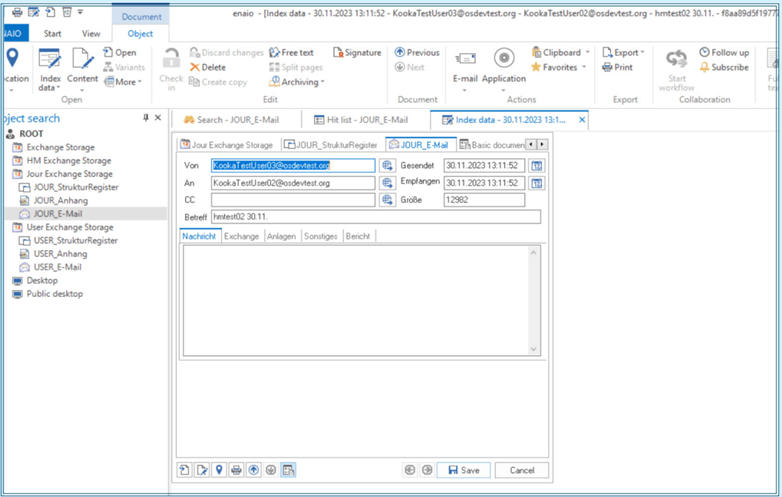This screenshot has width=782, height=497.
Task: Click the Signature ribbon icon
Action: tap(357, 52)
